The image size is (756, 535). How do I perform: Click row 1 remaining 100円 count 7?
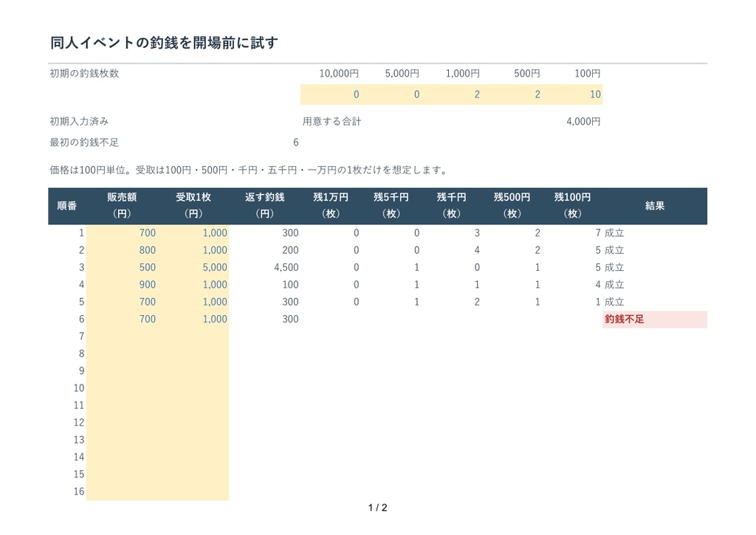tap(598, 233)
